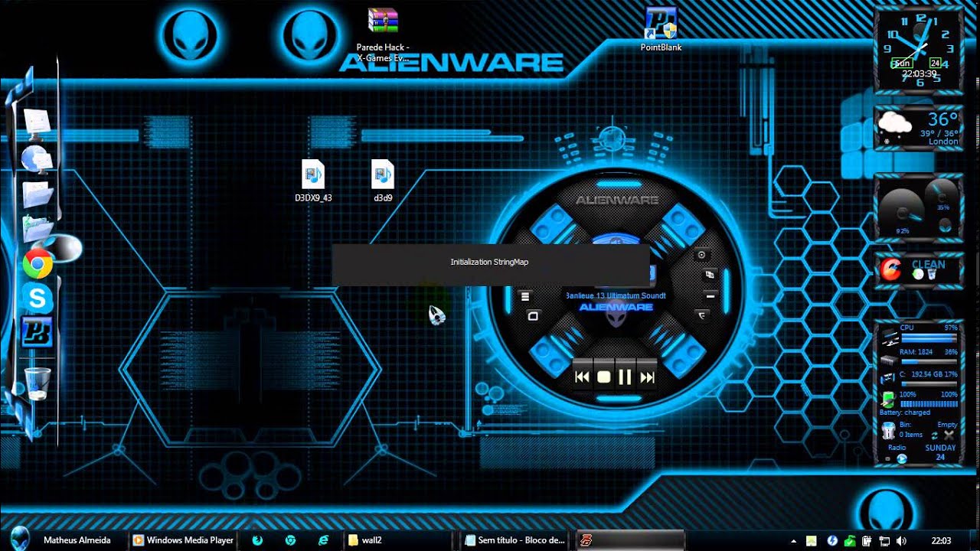
Task: Launch the PointBlank desktop shortcut
Action: tap(661, 29)
